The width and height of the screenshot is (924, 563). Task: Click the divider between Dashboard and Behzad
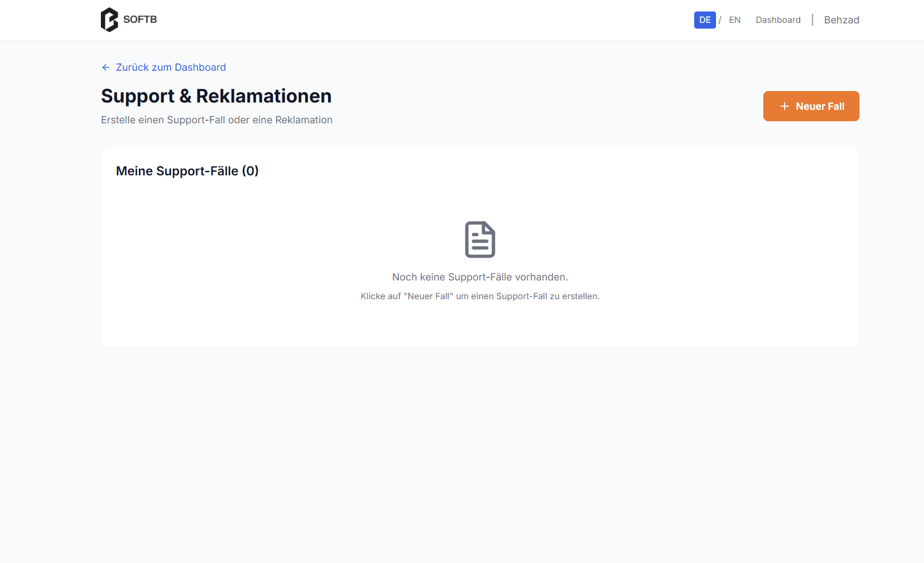point(812,20)
